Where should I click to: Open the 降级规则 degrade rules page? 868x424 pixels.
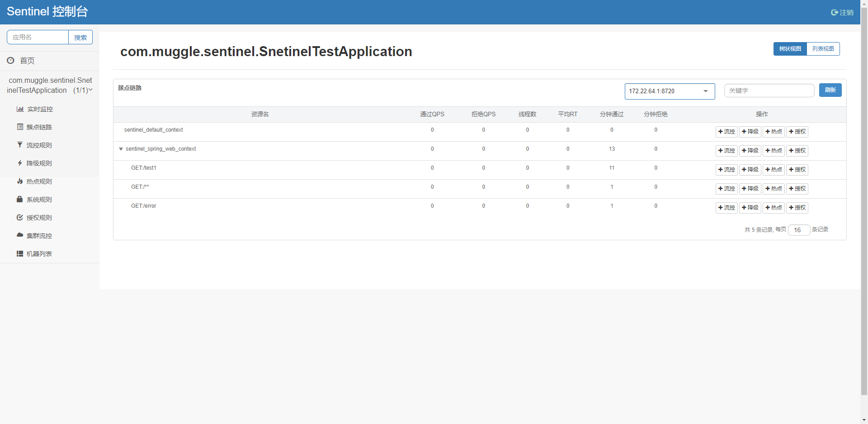[39, 163]
